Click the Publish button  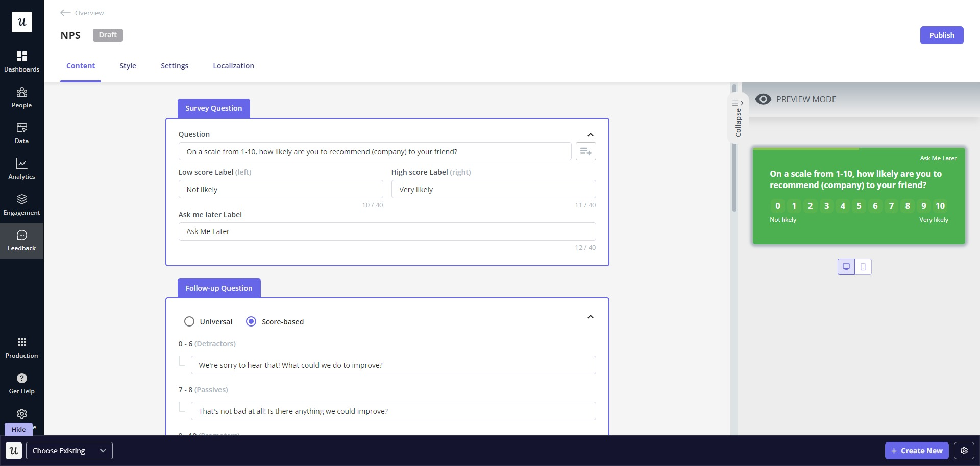[941, 35]
